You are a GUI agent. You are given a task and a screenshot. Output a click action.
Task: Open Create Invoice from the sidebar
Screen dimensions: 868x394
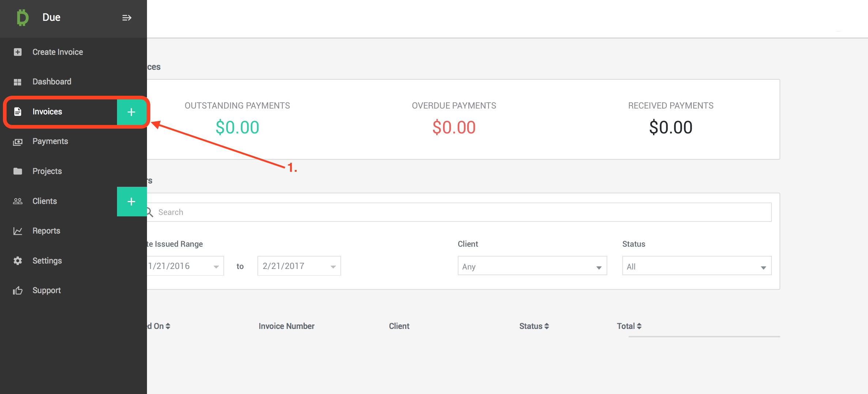(x=57, y=52)
